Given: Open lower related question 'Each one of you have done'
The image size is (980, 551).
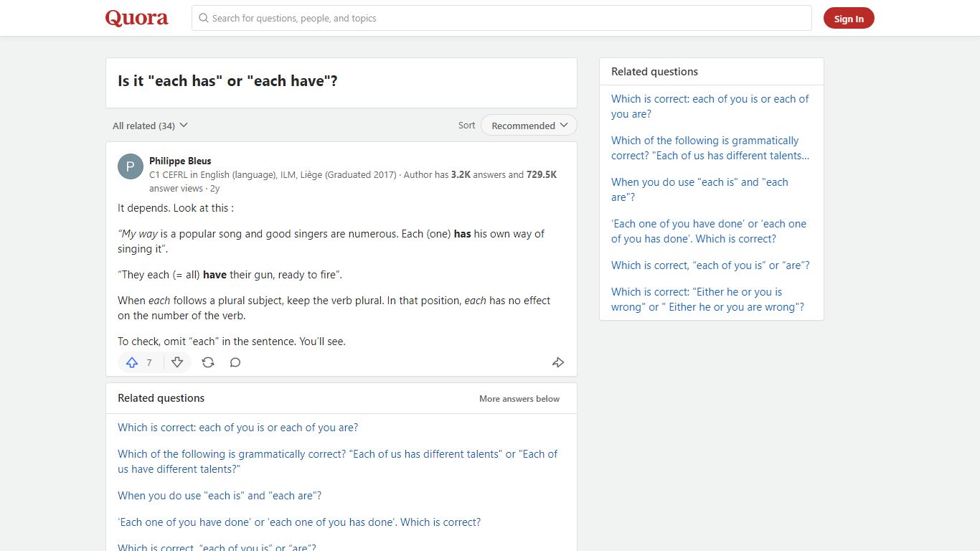Looking at the screenshot, I should click(299, 522).
